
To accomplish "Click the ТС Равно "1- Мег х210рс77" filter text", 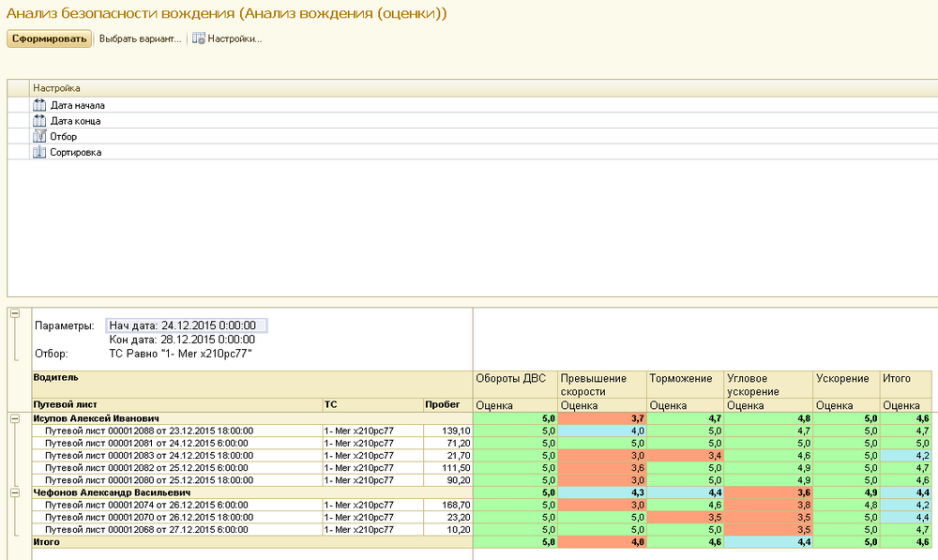I will click(180, 354).
